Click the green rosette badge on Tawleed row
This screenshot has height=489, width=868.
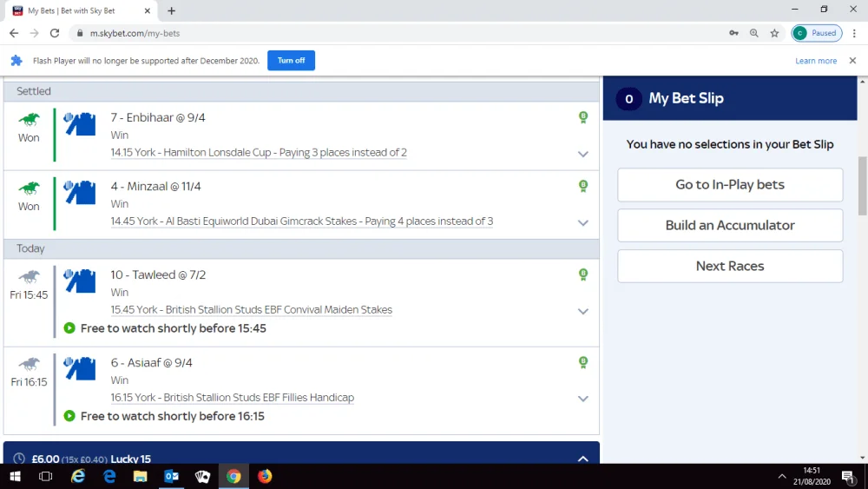tap(583, 274)
